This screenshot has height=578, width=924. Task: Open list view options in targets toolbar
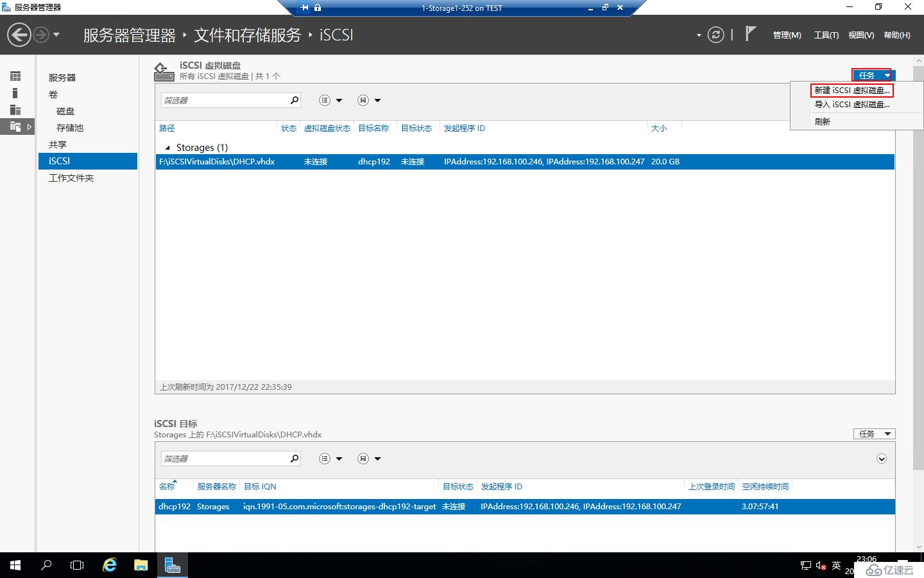click(x=325, y=459)
